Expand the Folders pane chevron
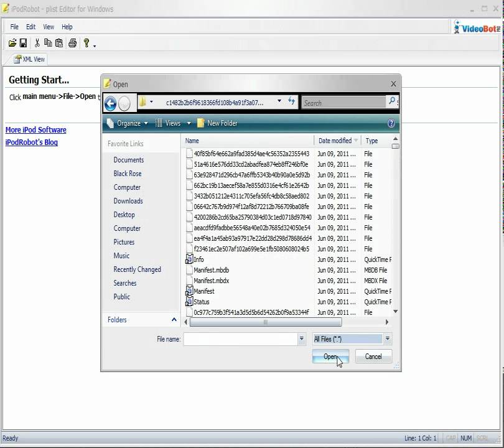504x448 pixels. [x=174, y=319]
